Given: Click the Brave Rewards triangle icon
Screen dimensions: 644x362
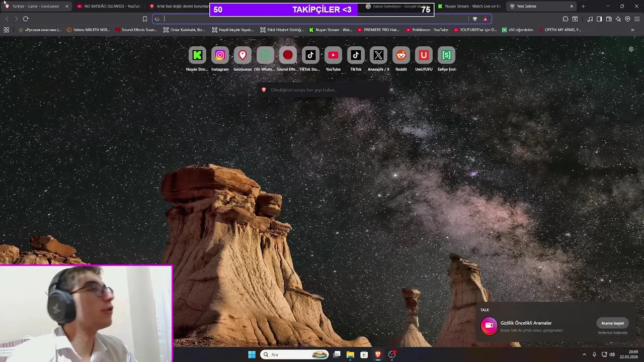Looking at the screenshot, I should click(485, 19).
